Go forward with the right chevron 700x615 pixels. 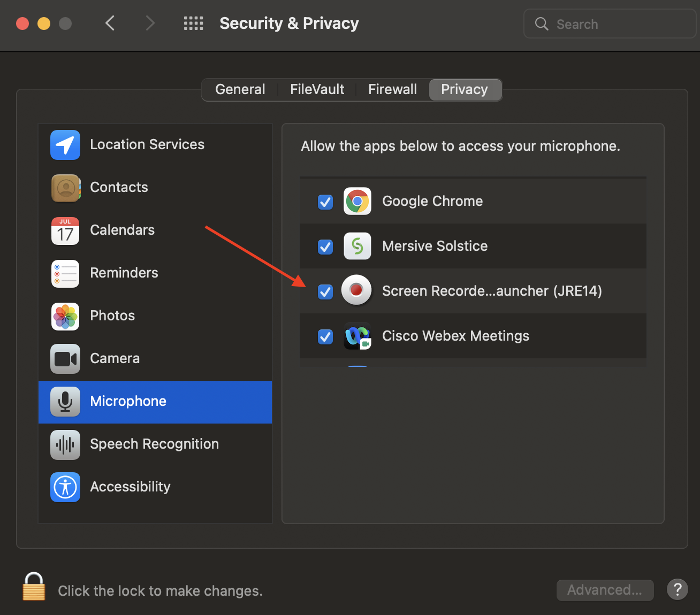pyautogui.click(x=150, y=23)
